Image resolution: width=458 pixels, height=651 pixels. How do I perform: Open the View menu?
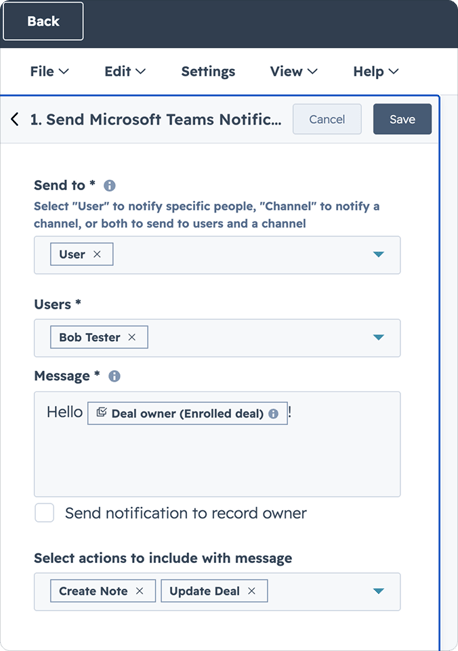click(294, 71)
